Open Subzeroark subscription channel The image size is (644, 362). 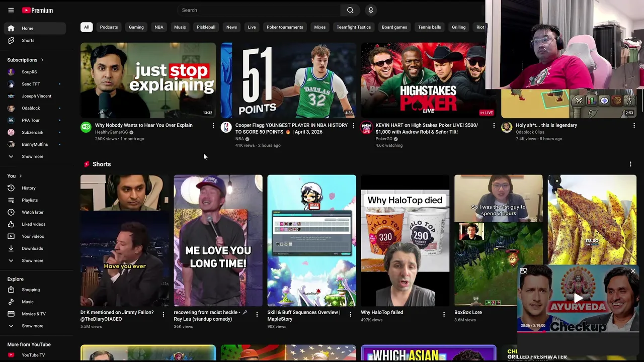(x=35, y=132)
